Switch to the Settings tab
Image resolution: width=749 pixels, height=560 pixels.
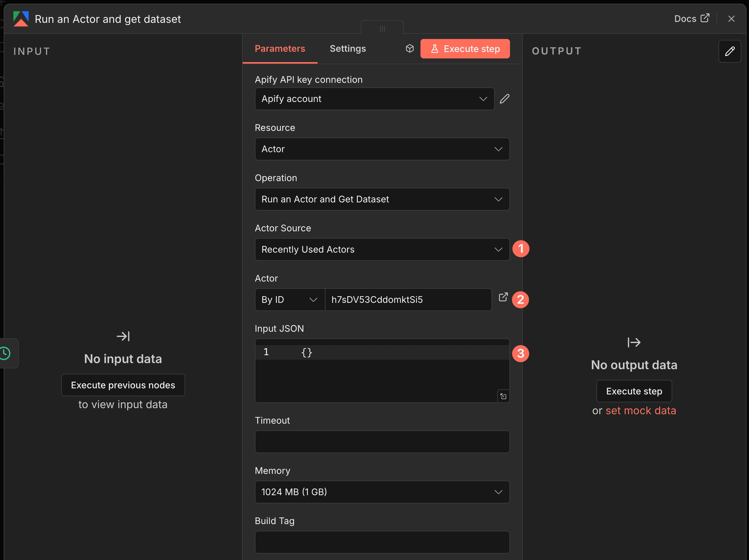348,48
